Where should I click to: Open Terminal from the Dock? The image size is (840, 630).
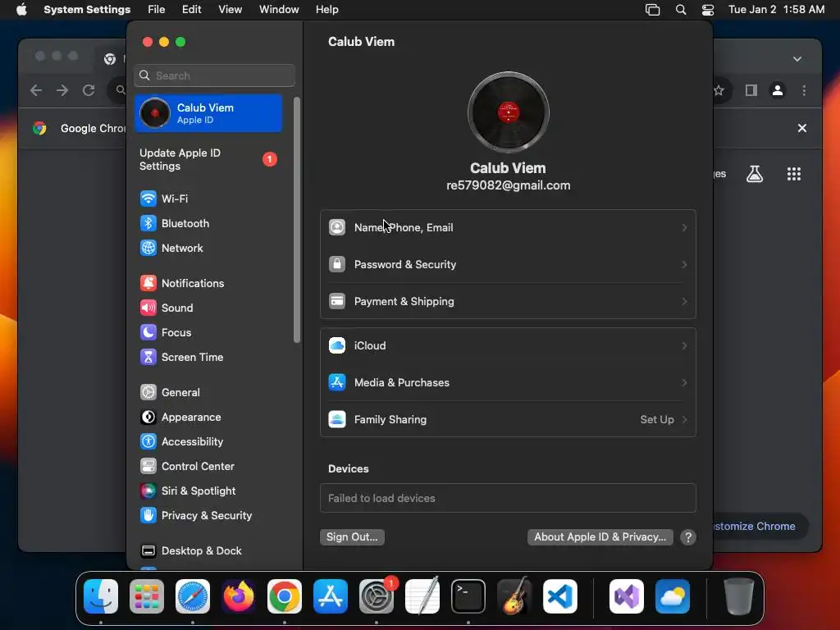(x=468, y=596)
